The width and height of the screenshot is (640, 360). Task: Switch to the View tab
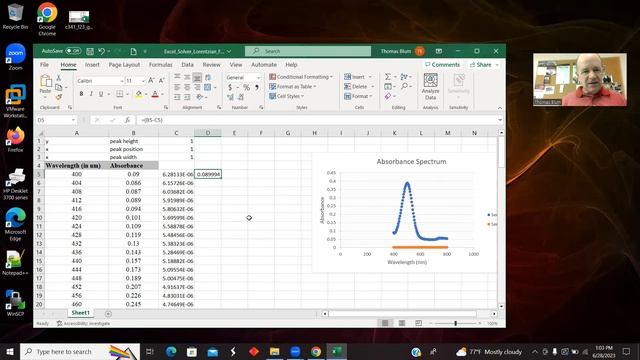pos(236,64)
